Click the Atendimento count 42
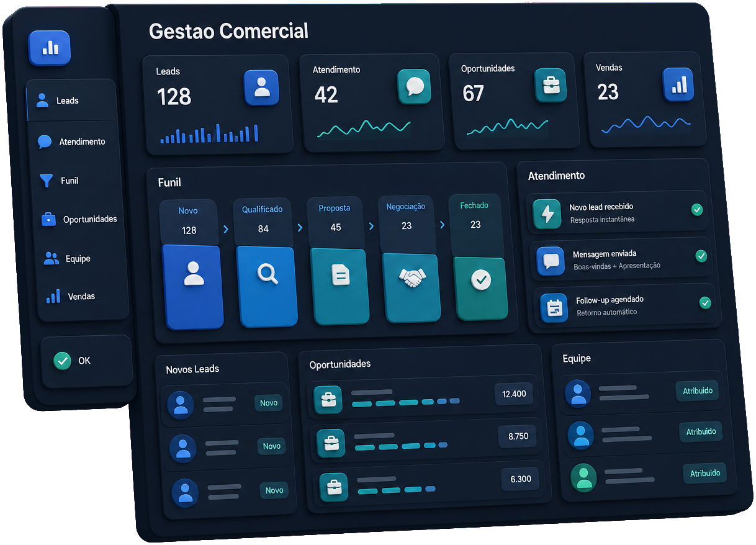This screenshot has height=545, width=756. (326, 95)
